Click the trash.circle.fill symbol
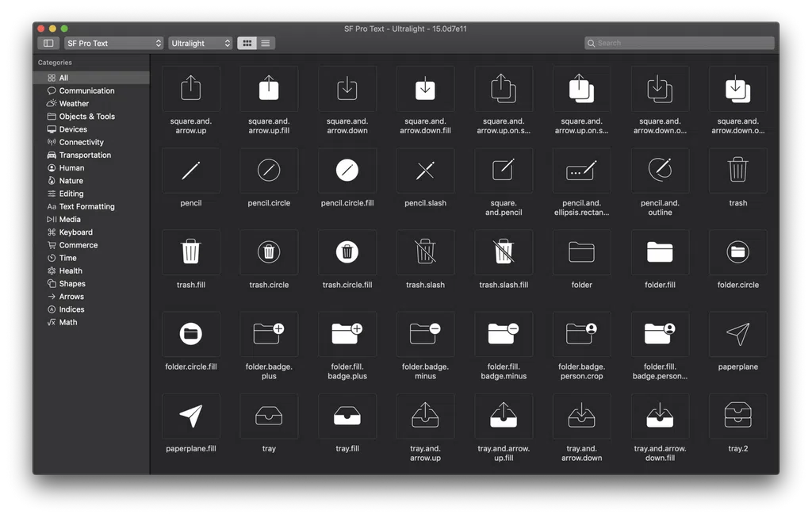 tap(347, 252)
